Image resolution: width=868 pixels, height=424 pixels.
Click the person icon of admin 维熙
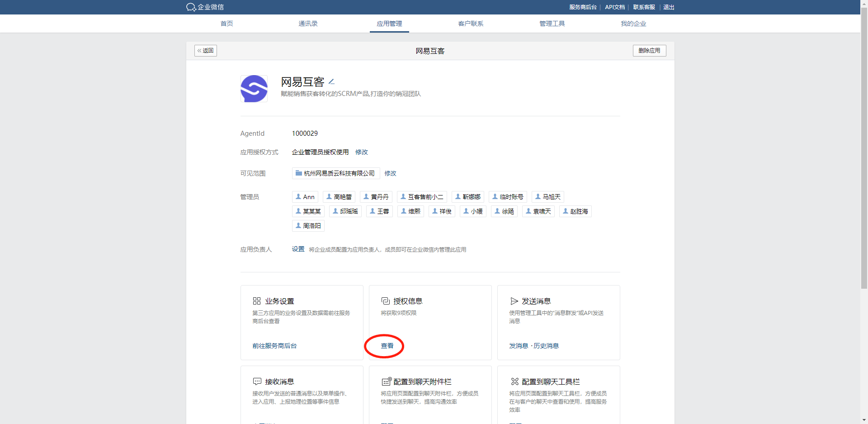pos(404,211)
